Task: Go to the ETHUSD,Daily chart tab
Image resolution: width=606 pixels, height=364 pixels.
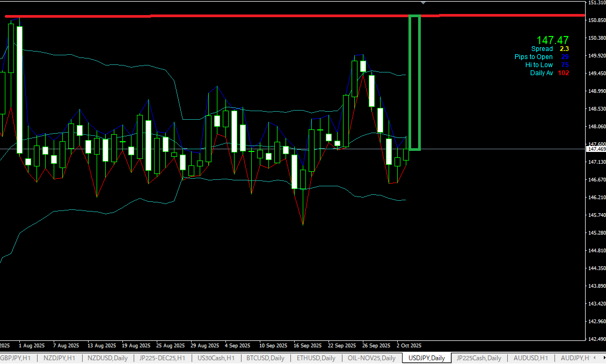Action: pyautogui.click(x=315, y=358)
